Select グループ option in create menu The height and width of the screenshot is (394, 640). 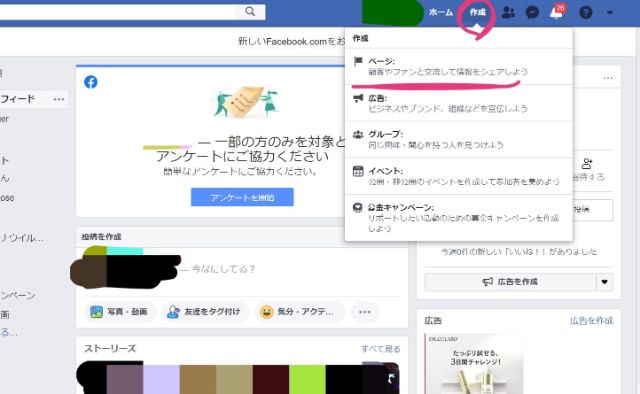(459, 140)
